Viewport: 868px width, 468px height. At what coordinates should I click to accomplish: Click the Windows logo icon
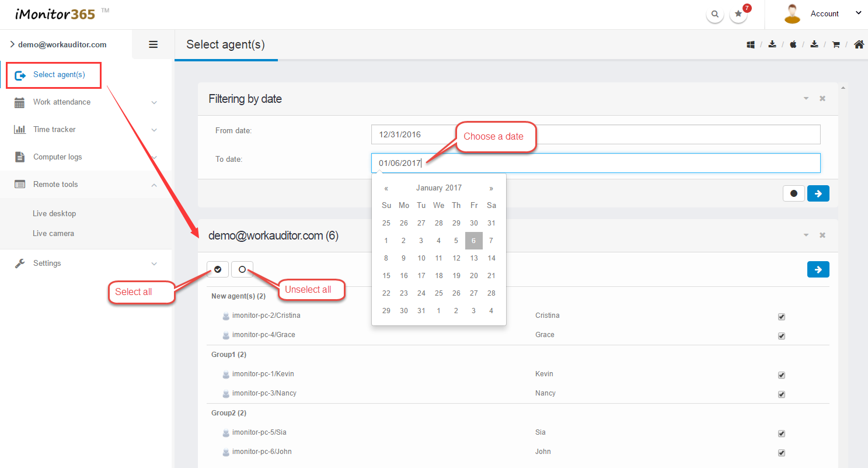[751, 44]
